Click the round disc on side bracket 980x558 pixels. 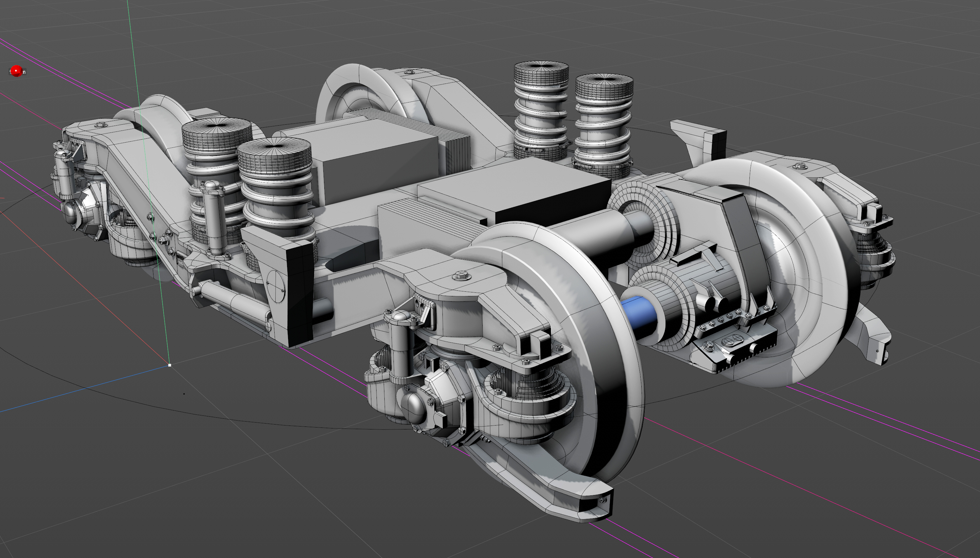pyautogui.click(x=276, y=286)
